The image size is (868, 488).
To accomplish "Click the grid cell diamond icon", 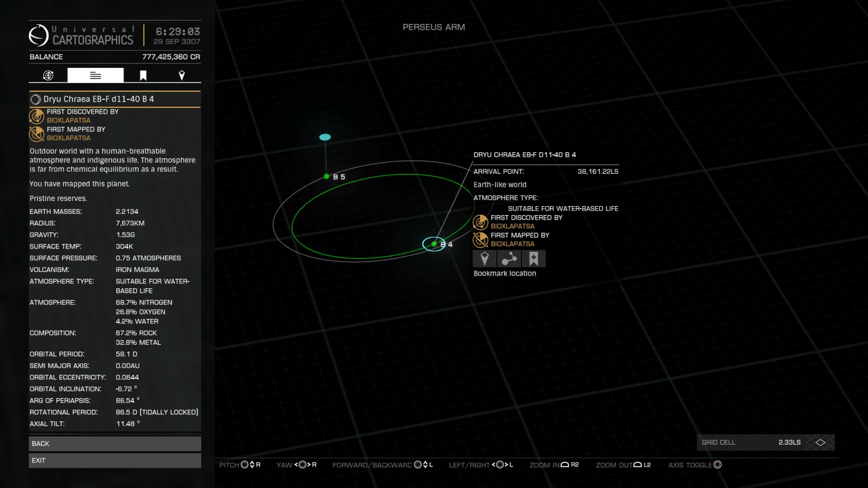I will click(x=821, y=442).
